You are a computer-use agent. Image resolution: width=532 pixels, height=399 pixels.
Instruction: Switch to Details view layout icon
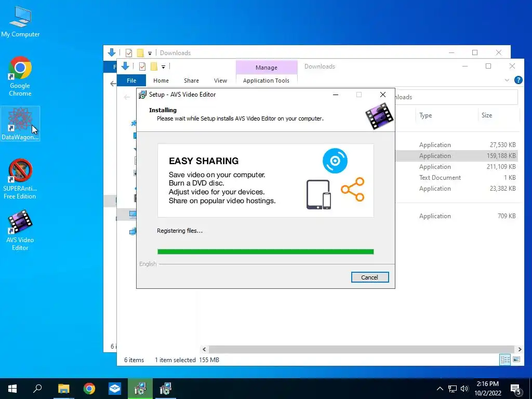pyautogui.click(x=505, y=360)
